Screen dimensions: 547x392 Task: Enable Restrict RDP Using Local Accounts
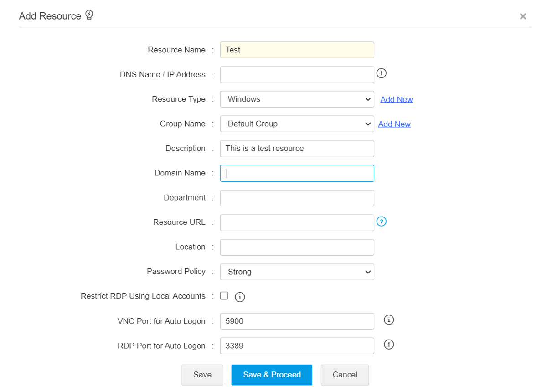224,295
